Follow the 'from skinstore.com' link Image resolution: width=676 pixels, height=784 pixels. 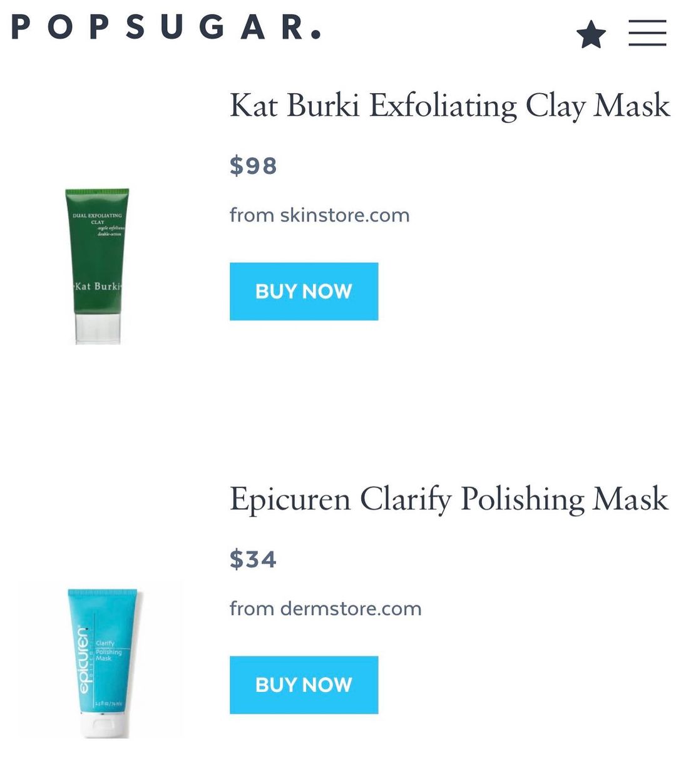point(319,215)
